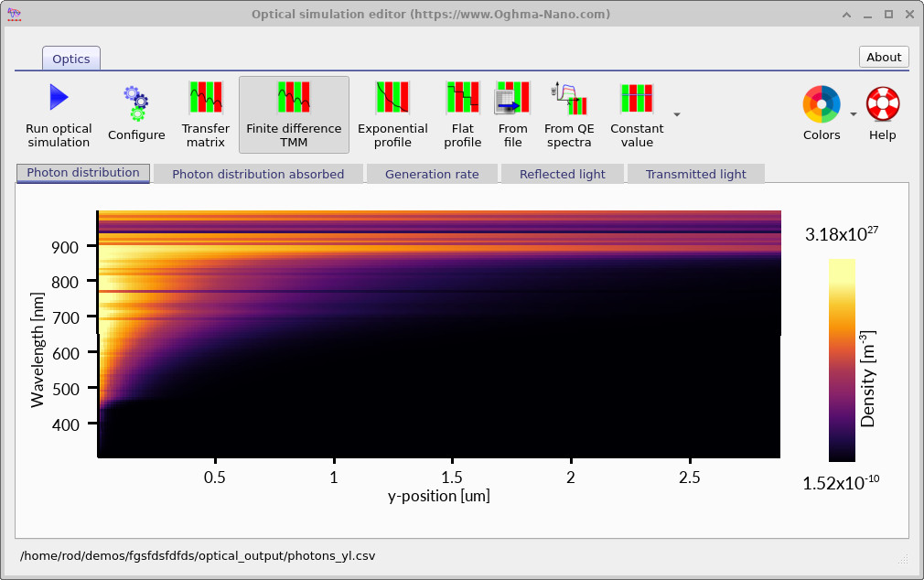Click the Density [m-3] colorbar label
The image size is (924, 580).
click(x=867, y=379)
